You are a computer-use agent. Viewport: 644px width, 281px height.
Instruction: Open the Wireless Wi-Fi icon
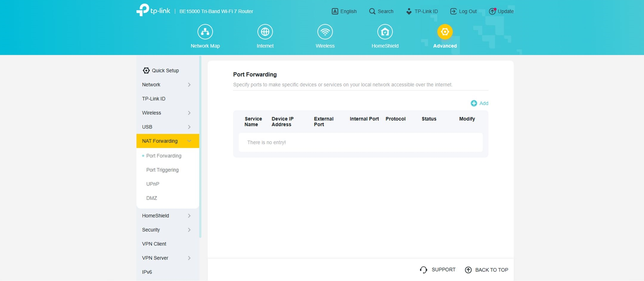(325, 32)
